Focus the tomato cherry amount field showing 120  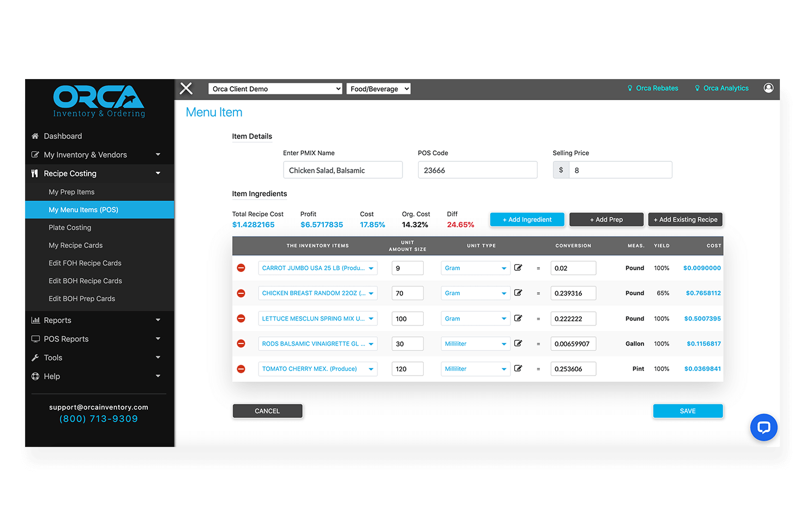click(407, 369)
